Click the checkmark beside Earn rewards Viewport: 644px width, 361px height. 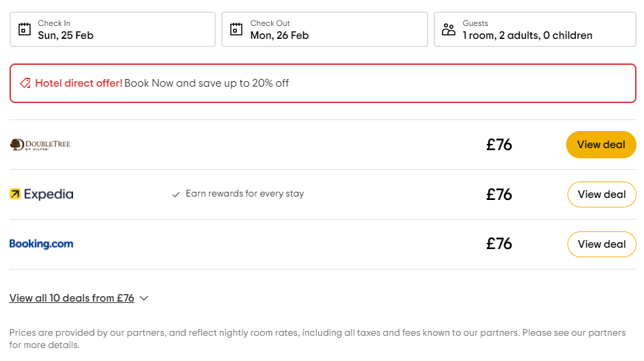176,194
